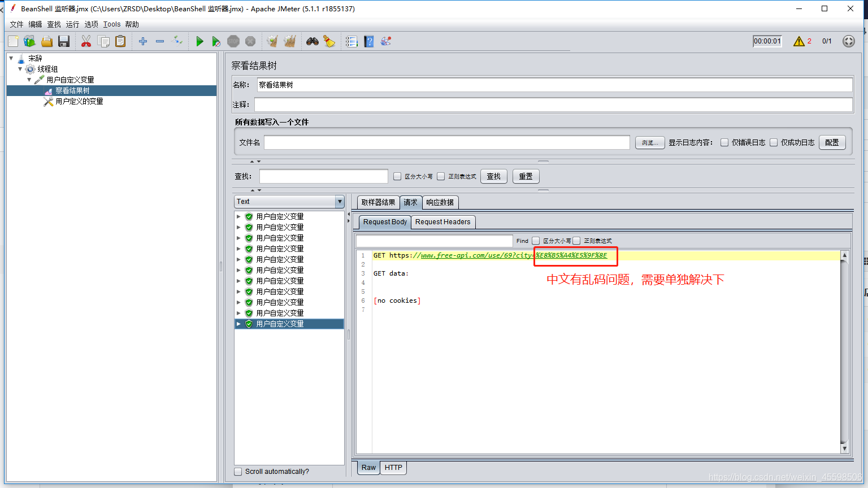Save the test plan with floppy icon
Screen dimensions: 868x488
click(64, 41)
